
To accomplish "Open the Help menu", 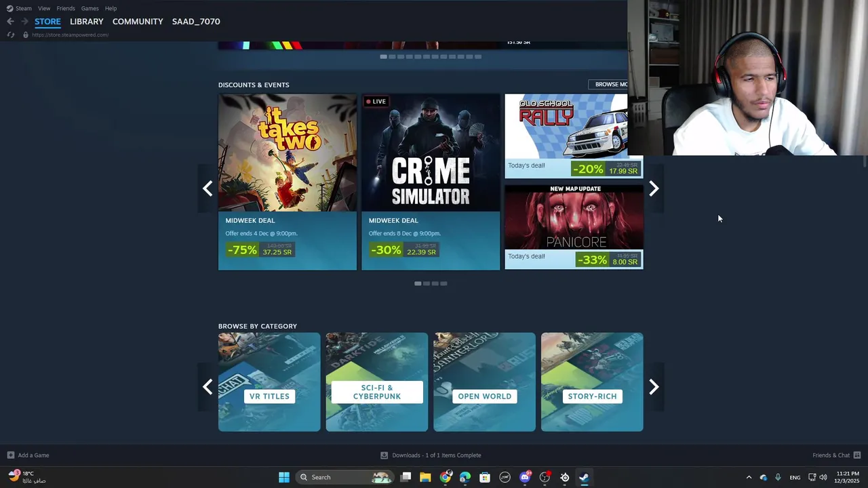I will pyautogui.click(x=111, y=8).
